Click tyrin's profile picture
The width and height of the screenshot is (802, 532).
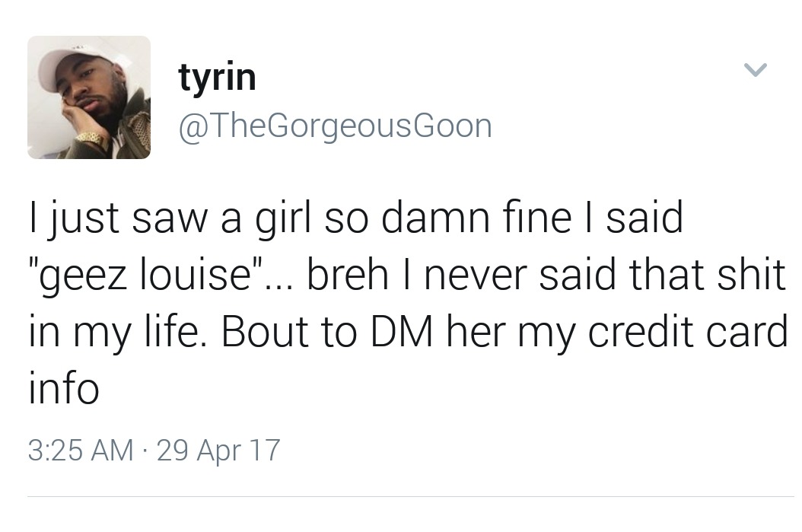[x=89, y=97]
